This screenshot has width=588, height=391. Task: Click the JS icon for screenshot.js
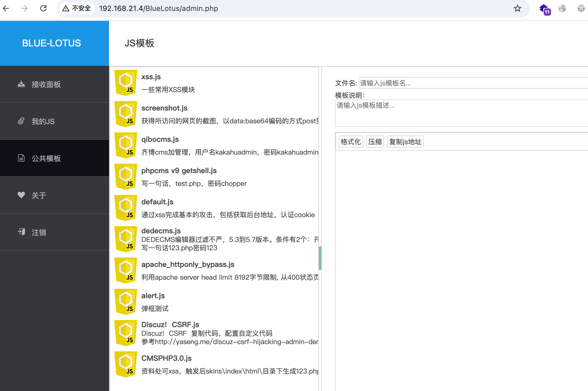pos(126,114)
